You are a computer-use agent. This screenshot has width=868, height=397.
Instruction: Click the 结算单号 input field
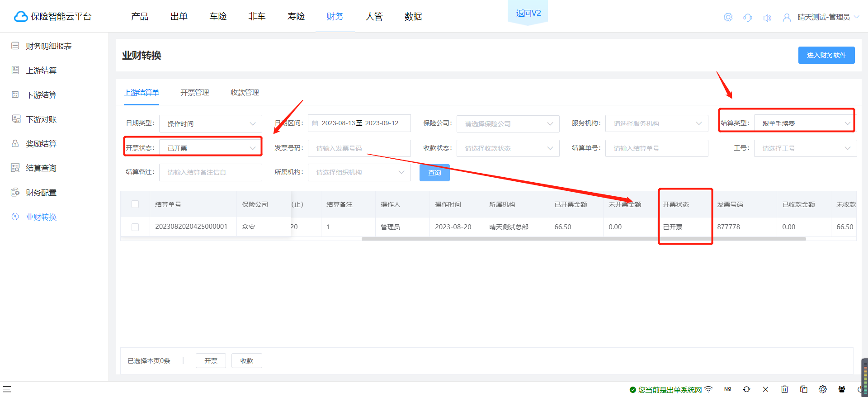pos(657,148)
